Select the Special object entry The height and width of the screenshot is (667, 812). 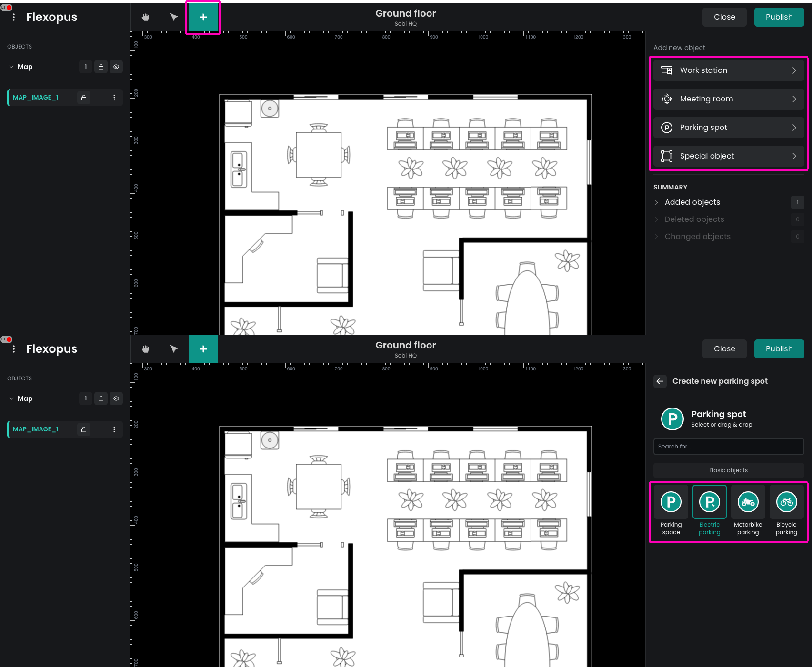728,156
